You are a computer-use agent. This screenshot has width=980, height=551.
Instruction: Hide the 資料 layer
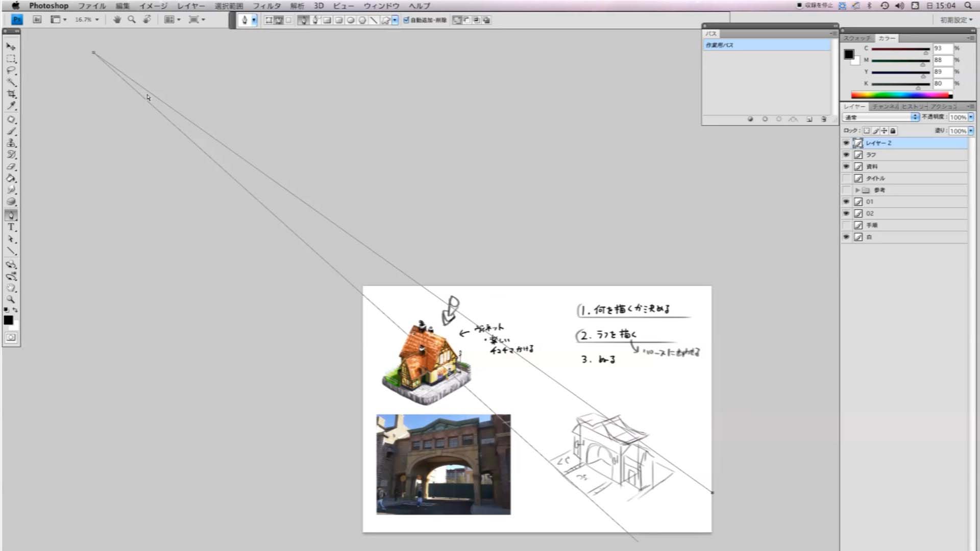coord(846,166)
